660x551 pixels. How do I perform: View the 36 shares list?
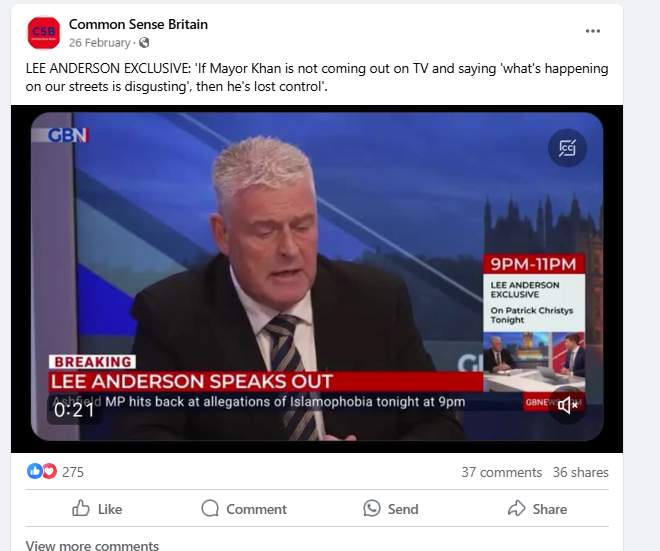point(580,472)
